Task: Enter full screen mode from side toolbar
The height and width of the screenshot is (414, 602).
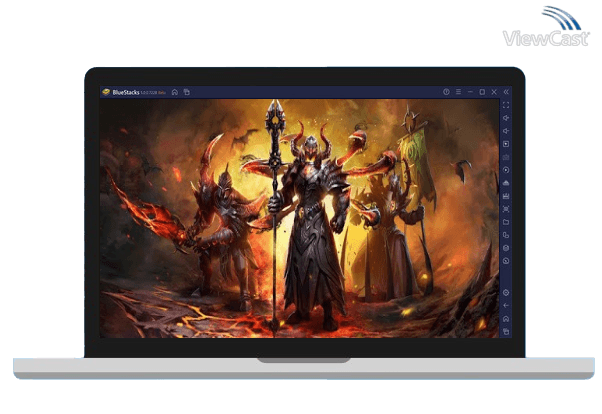Action: click(x=506, y=105)
